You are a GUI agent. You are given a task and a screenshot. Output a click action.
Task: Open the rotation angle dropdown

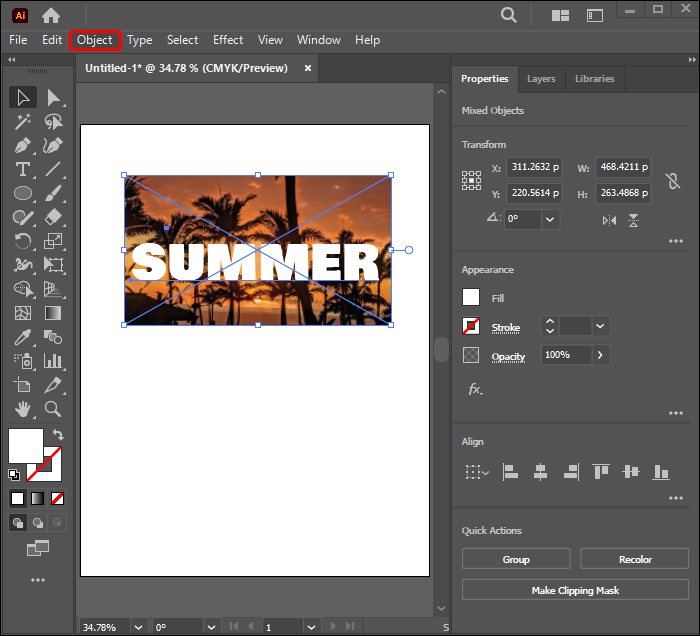coord(550,219)
